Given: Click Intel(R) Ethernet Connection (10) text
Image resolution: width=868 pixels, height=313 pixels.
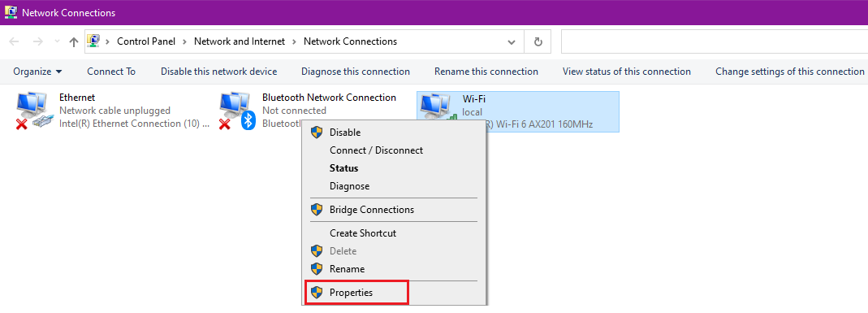Looking at the screenshot, I should pos(135,124).
